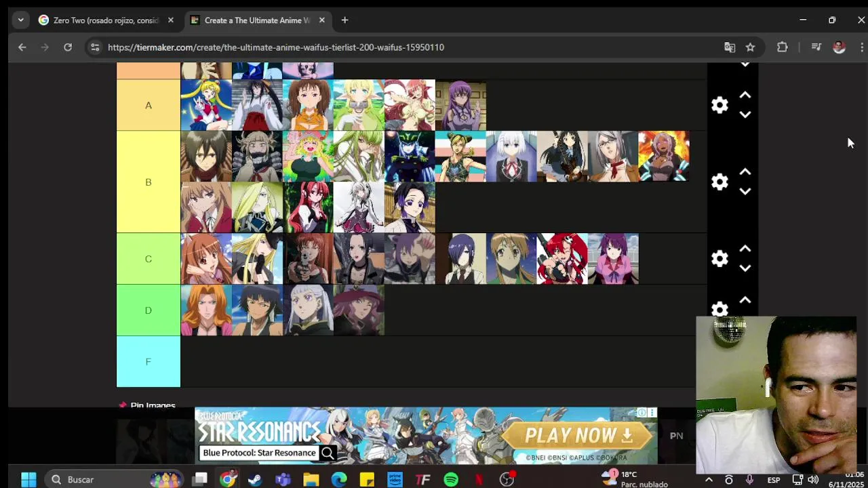
Task: Select red-haired character in tier C
Action: (x=562, y=258)
